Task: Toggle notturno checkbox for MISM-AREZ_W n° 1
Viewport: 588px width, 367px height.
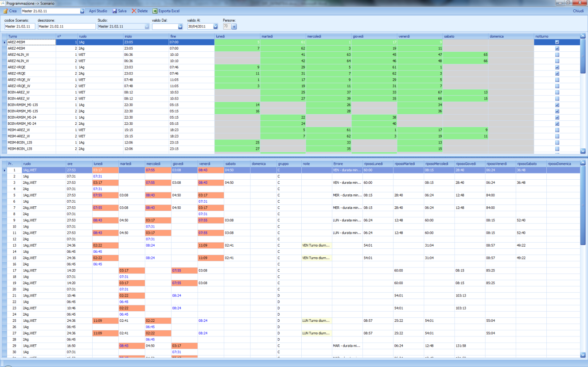Action: coord(557,130)
